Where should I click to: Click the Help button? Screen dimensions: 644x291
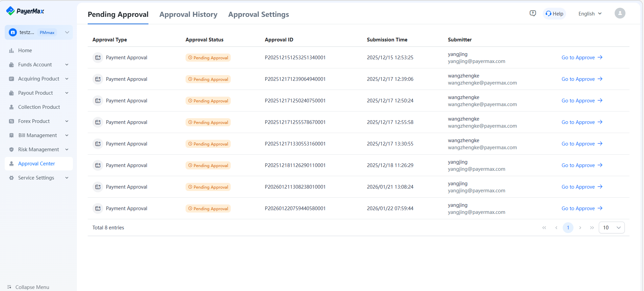(554, 14)
